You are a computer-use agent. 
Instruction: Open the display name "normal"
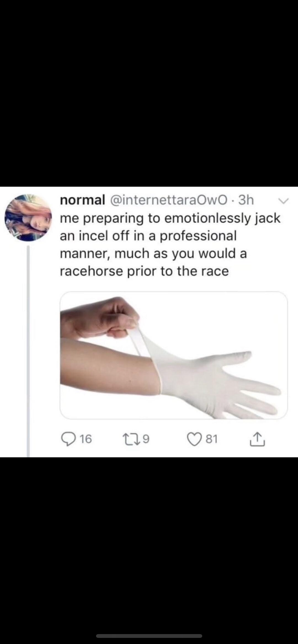83,200
